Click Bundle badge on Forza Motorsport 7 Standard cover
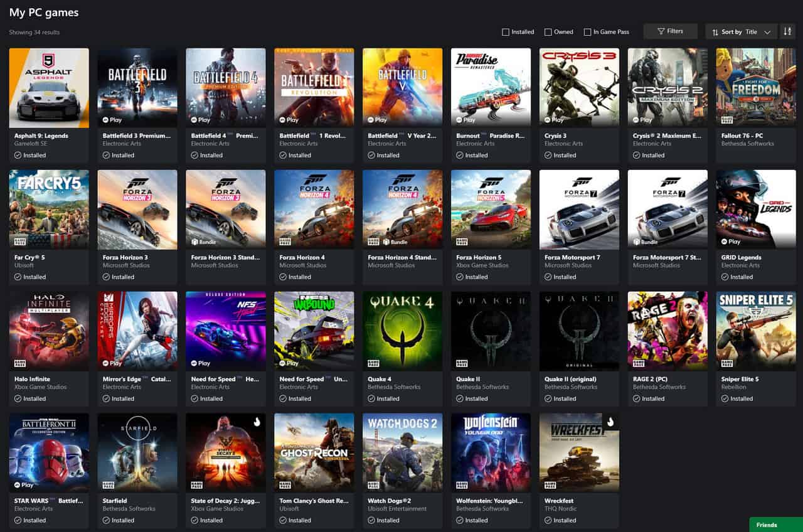This screenshot has height=532, width=803. click(x=647, y=242)
